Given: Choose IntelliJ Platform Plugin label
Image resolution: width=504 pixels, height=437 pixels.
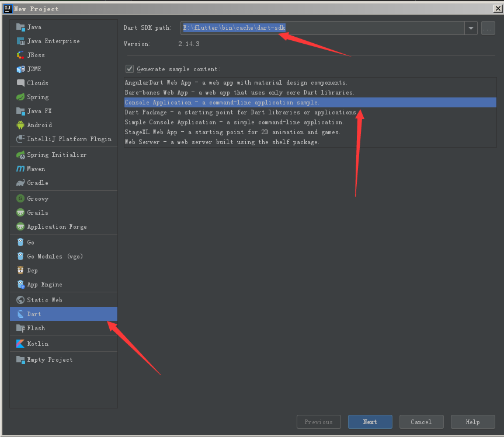Looking at the screenshot, I should coord(69,139).
